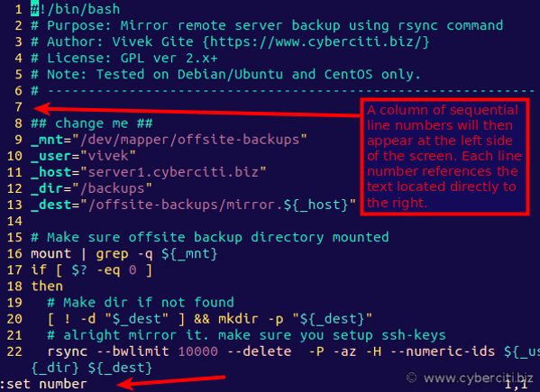
Task: Click line number 14 in gutter
Action: point(14,221)
